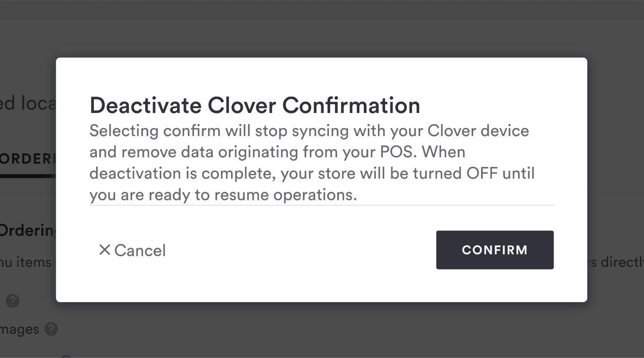Click the "mages" label at bottom left
Image resolution: width=644 pixels, height=358 pixels.
(19, 329)
